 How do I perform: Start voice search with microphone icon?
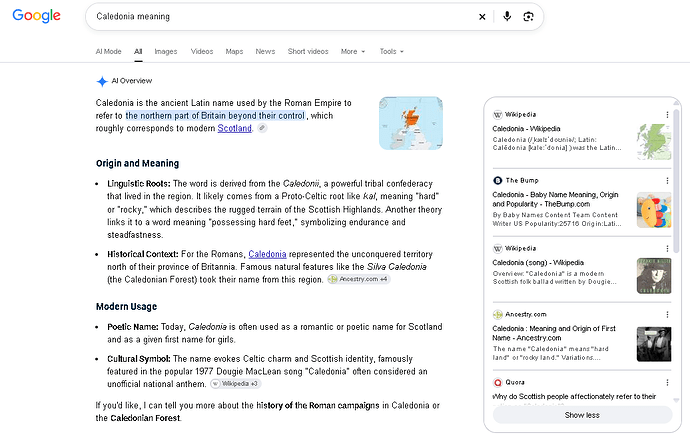click(507, 16)
